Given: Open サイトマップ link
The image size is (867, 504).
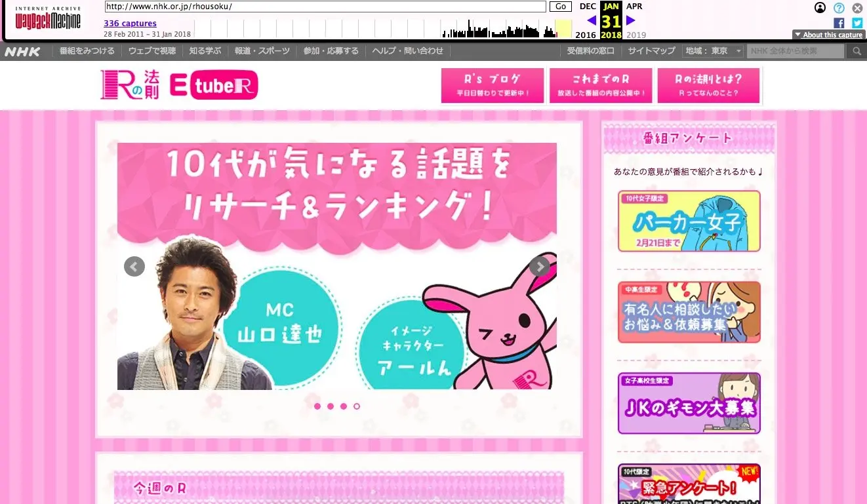Looking at the screenshot, I should (651, 51).
